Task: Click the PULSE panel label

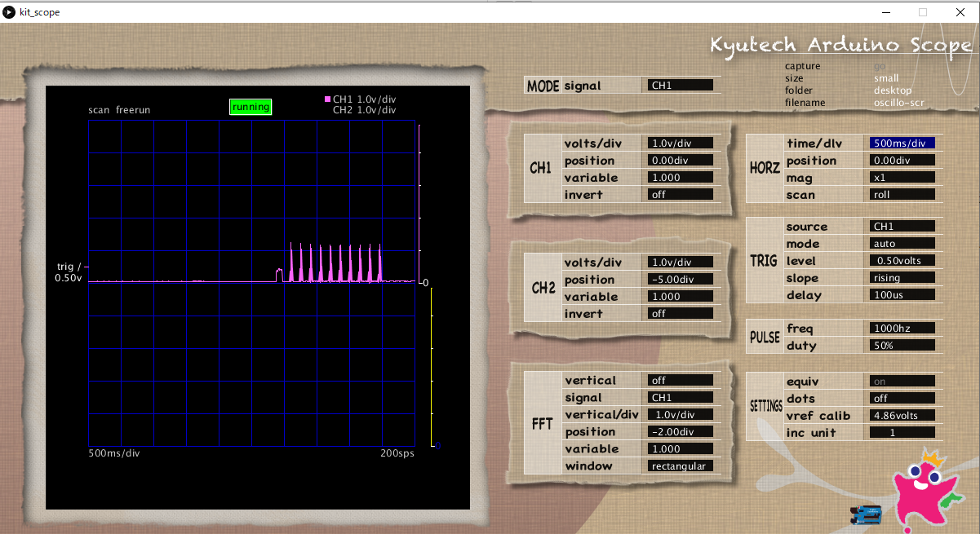Action: [x=765, y=338]
